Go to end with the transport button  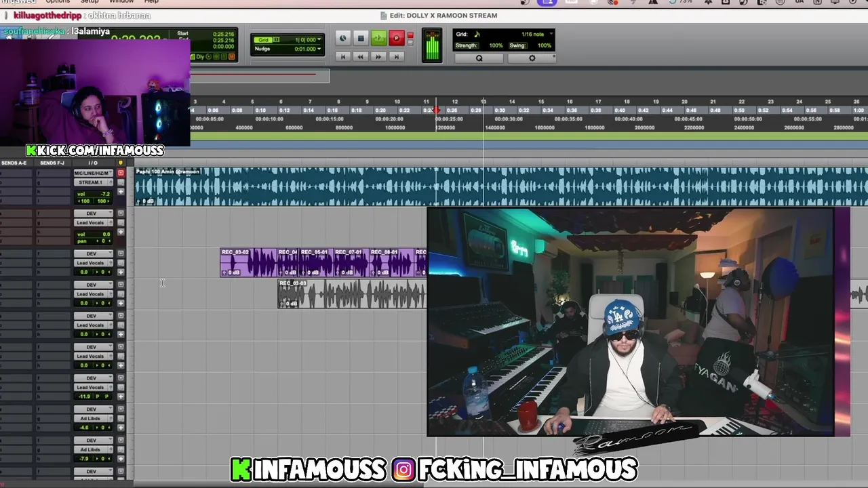pyautogui.click(x=397, y=57)
